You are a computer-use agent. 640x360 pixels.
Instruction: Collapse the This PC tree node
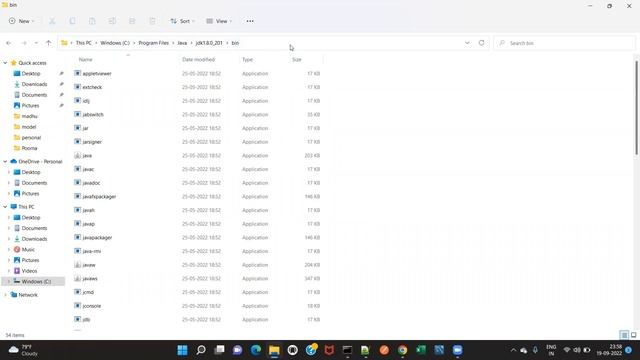[5, 207]
